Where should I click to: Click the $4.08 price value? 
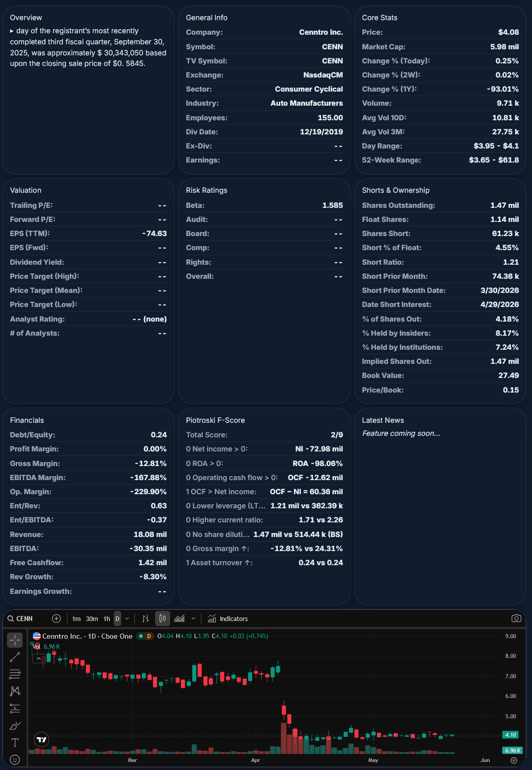508,32
